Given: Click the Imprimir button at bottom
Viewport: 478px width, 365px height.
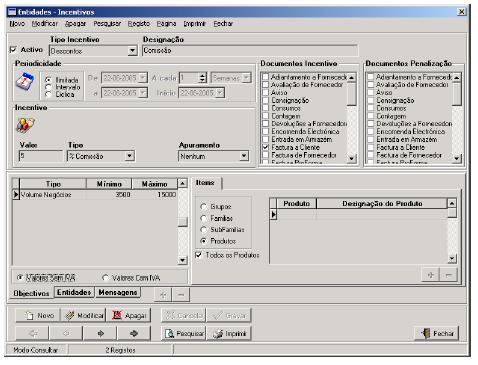Looking at the screenshot, I should tap(229, 333).
